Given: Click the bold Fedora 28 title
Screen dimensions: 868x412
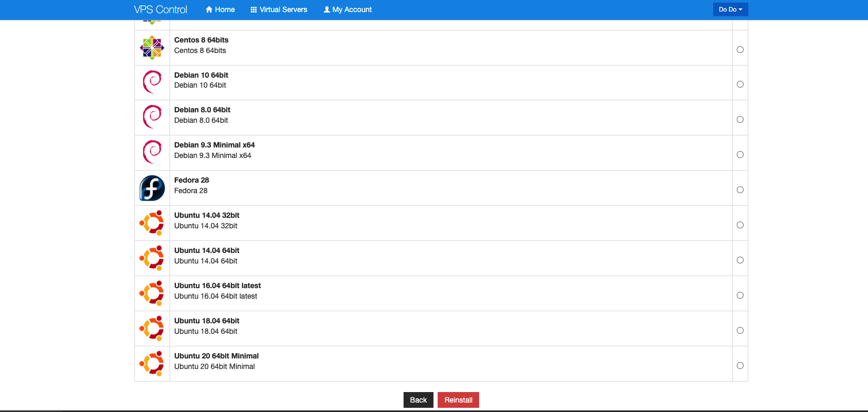Looking at the screenshot, I should [x=192, y=180].
